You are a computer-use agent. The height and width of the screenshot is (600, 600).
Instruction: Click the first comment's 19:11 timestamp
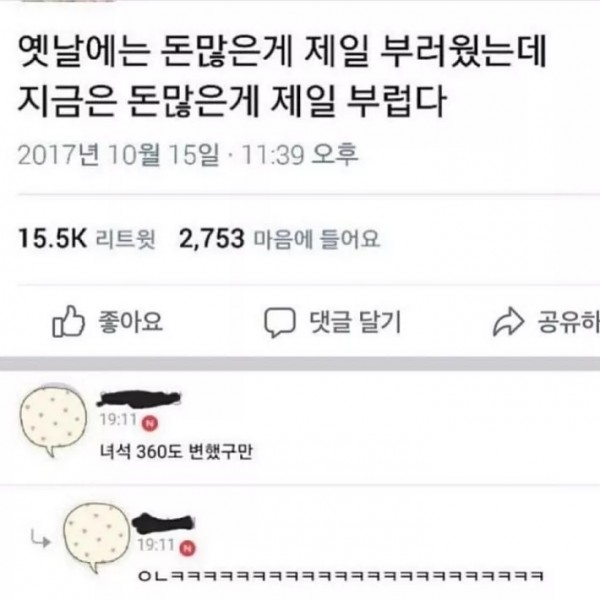(x=118, y=420)
